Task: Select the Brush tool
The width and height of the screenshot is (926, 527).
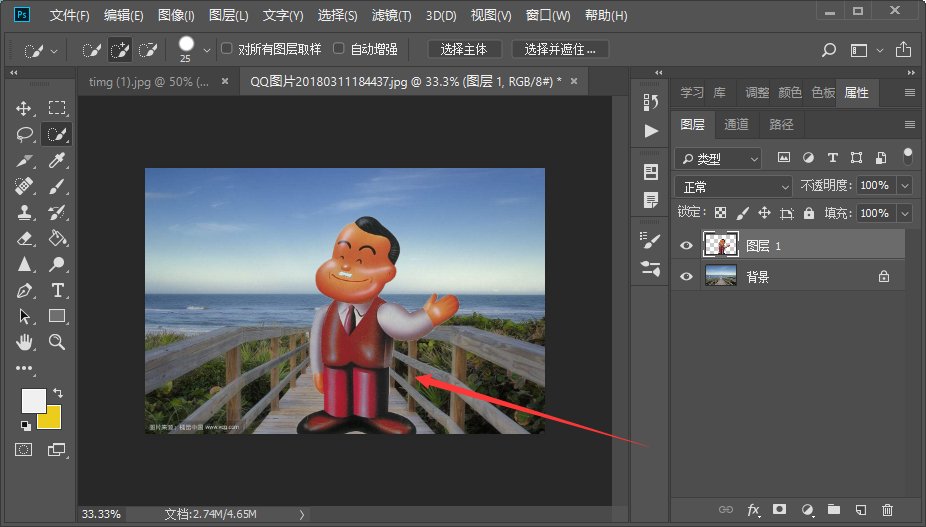Action: coord(57,186)
